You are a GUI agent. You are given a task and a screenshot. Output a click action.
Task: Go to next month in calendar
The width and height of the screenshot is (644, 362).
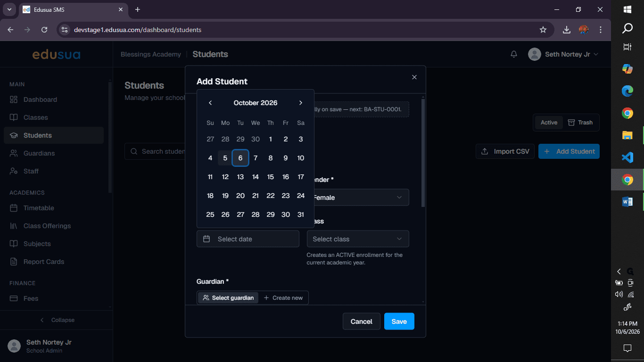click(x=301, y=103)
